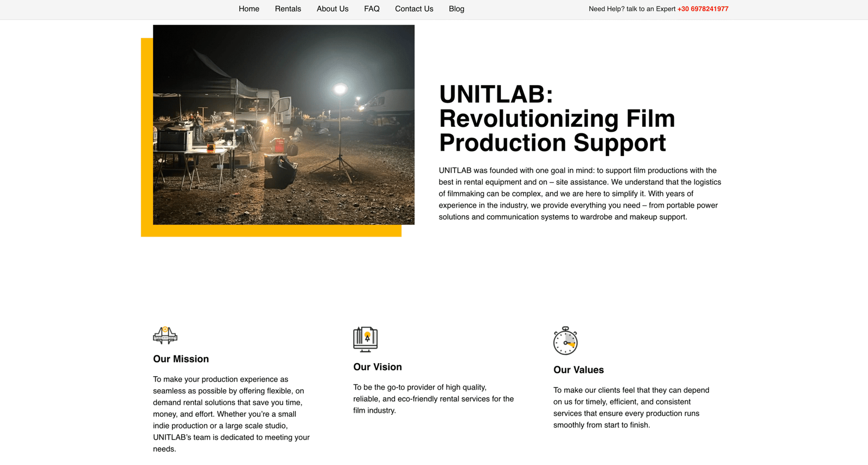Navigate to About Us
This screenshot has width=868, height=465.
pos(333,9)
